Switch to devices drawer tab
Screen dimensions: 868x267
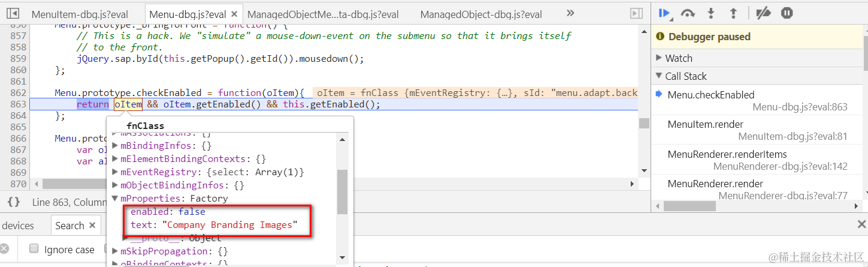click(x=18, y=226)
